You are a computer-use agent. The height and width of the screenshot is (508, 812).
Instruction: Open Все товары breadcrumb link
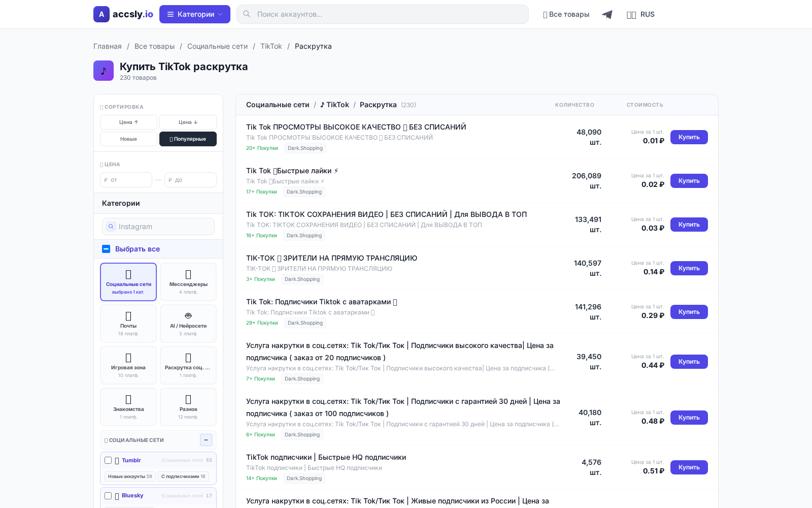[154, 46]
